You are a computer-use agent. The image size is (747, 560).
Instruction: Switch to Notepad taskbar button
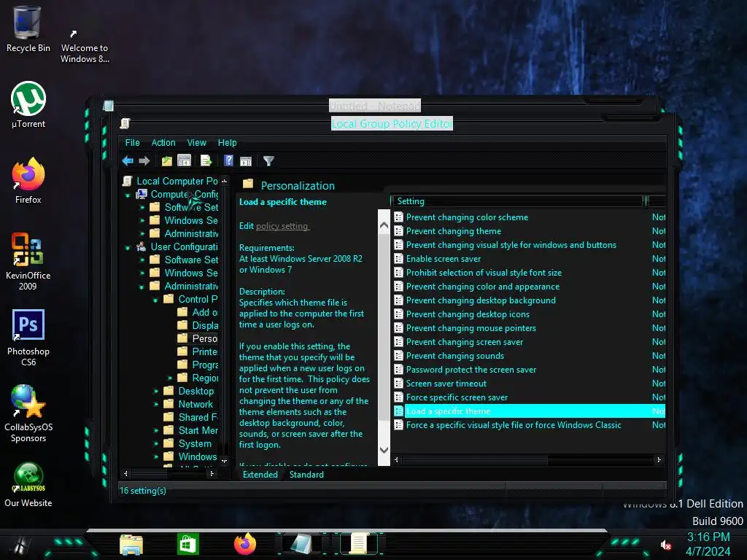pos(301,544)
